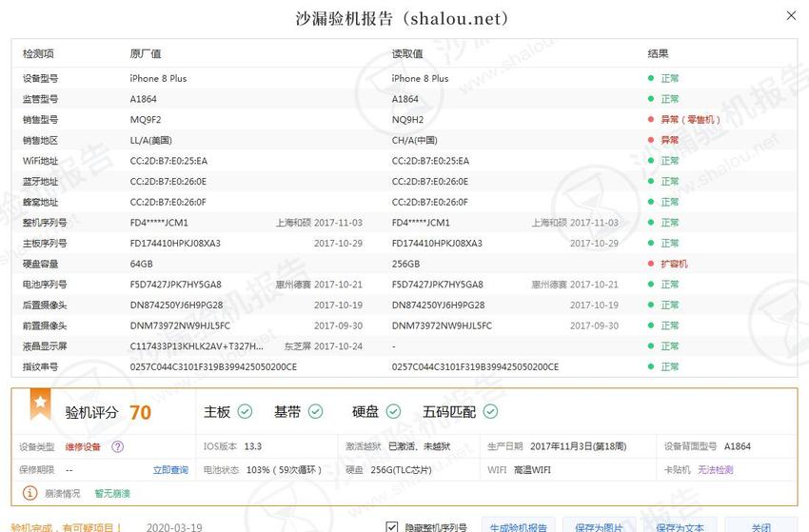Click the 生成验机报告 button
The width and height of the screenshot is (809, 532).
pos(518,524)
